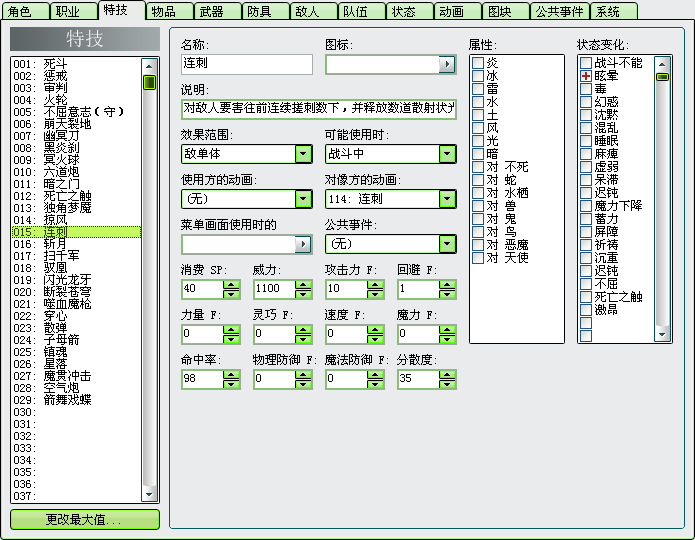Expand the 公共事件 dropdown set to (无)

pos(447,244)
